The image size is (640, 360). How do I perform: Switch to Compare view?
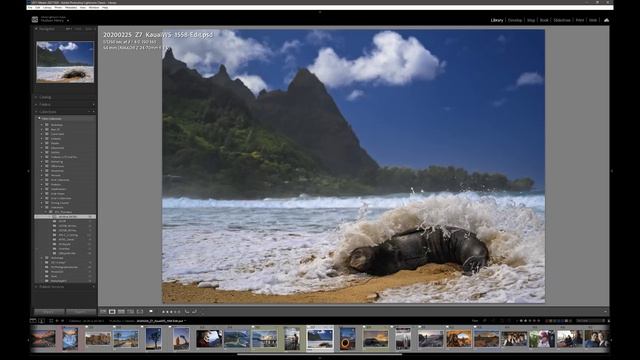coord(122,311)
